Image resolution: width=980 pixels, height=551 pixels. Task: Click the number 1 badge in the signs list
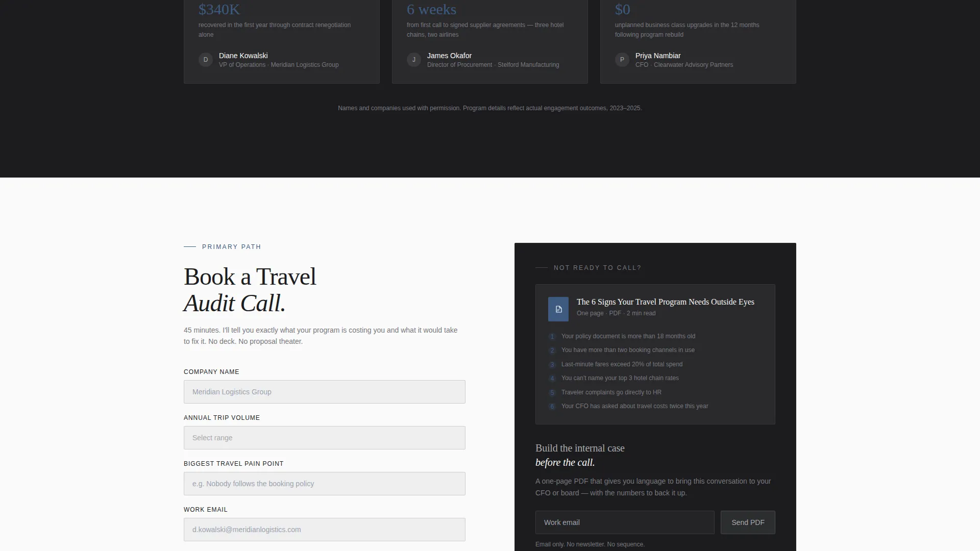point(552,337)
